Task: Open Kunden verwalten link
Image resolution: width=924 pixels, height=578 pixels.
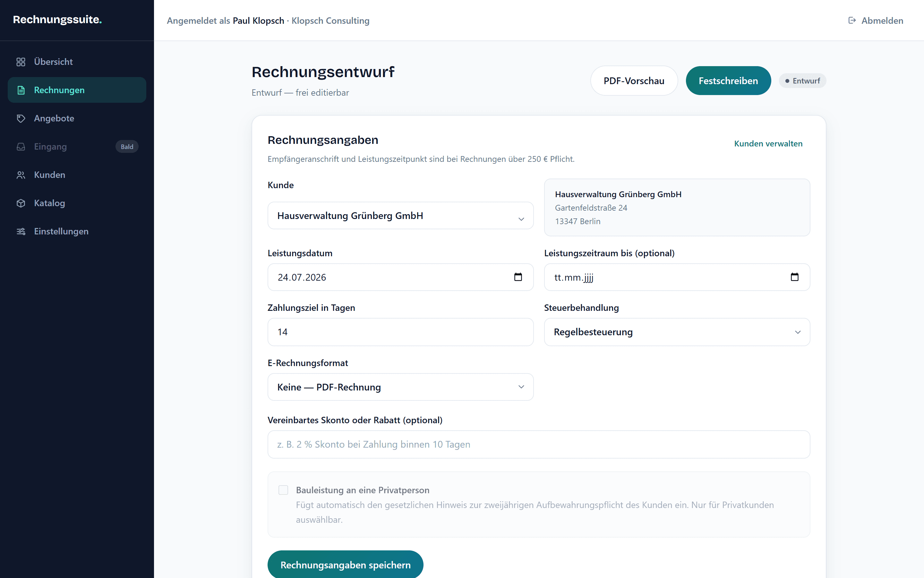Action: (x=768, y=144)
